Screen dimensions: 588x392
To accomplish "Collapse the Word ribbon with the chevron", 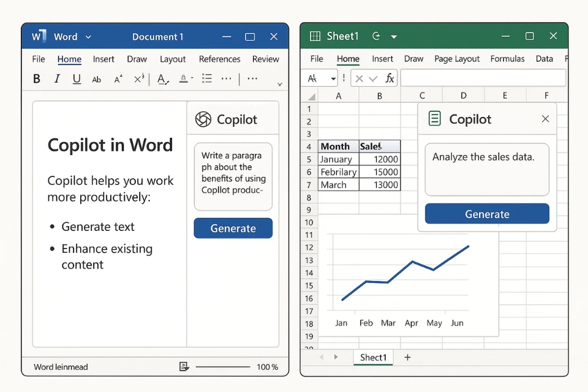I will coord(280,85).
